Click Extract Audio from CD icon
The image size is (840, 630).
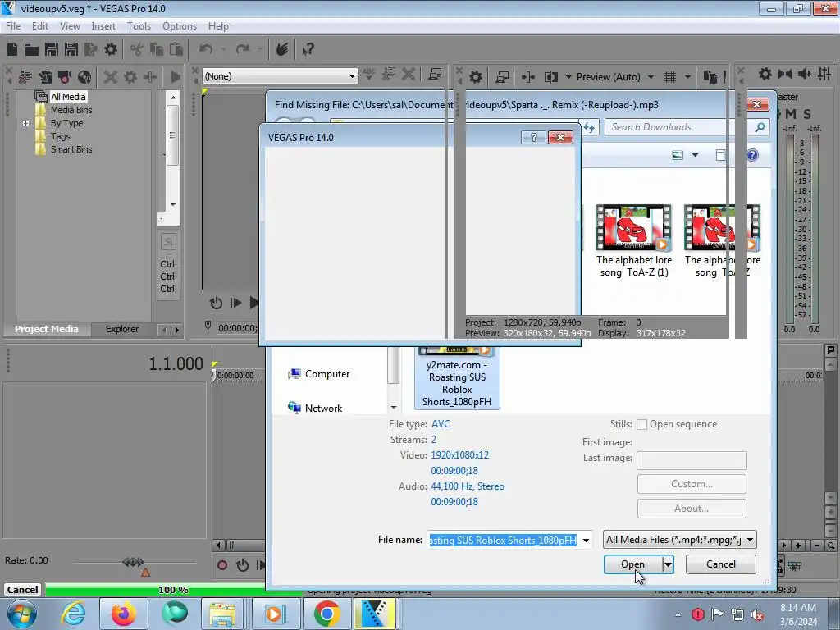tap(84, 77)
